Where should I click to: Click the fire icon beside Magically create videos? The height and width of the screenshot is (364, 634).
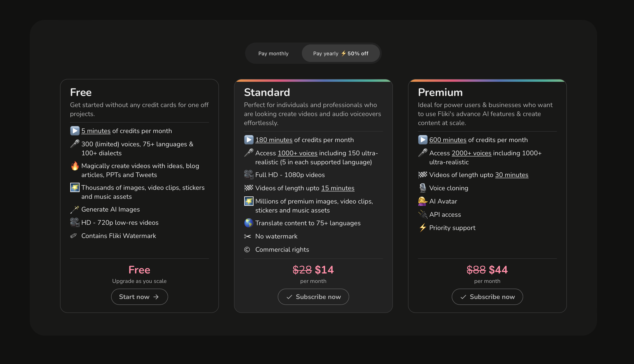coord(75,166)
